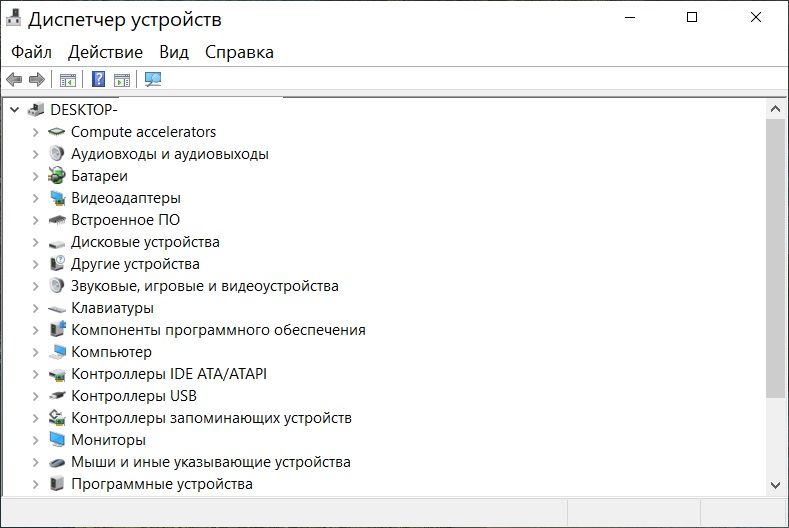Image resolution: width=789 pixels, height=528 pixels.
Task: Click the Другие устройства unknown-device icon
Action: click(x=57, y=263)
